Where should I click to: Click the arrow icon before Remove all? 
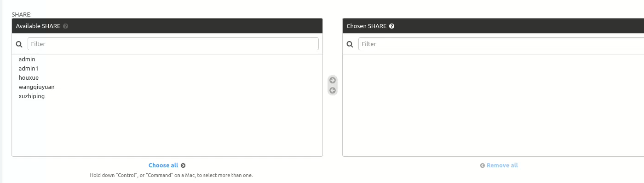point(483,165)
